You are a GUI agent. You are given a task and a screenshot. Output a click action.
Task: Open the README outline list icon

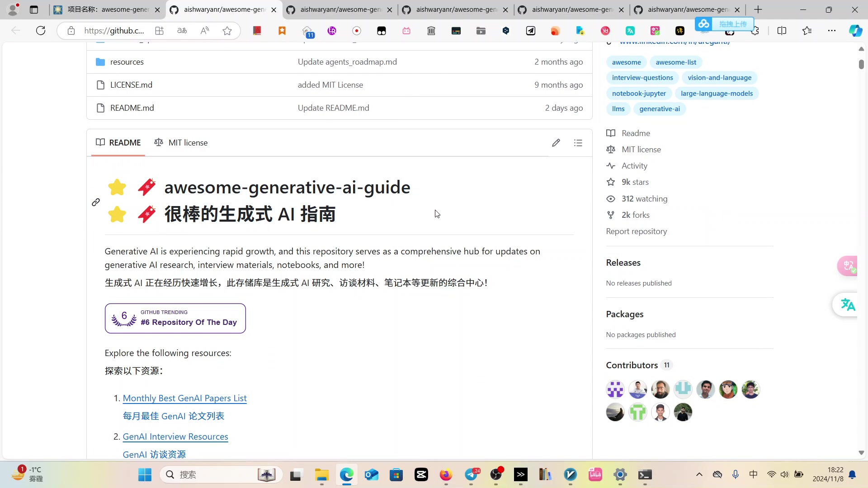tap(578, 143)
